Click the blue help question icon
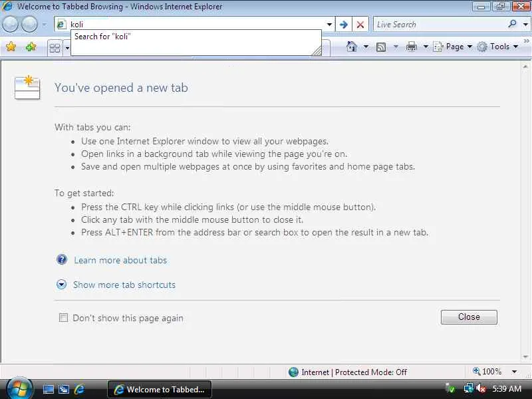 point(62,259)
